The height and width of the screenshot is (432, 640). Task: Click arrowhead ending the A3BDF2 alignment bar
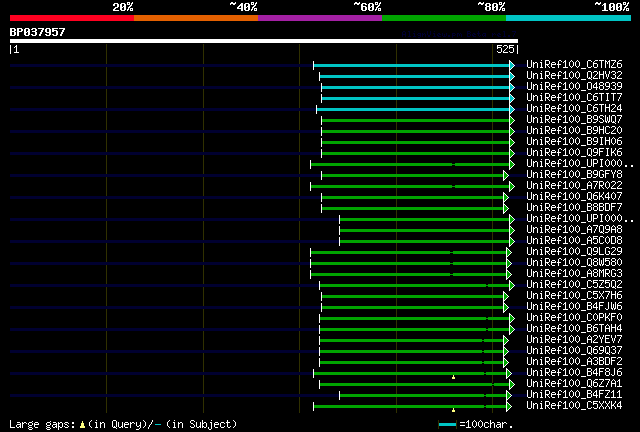coord(506,363)
